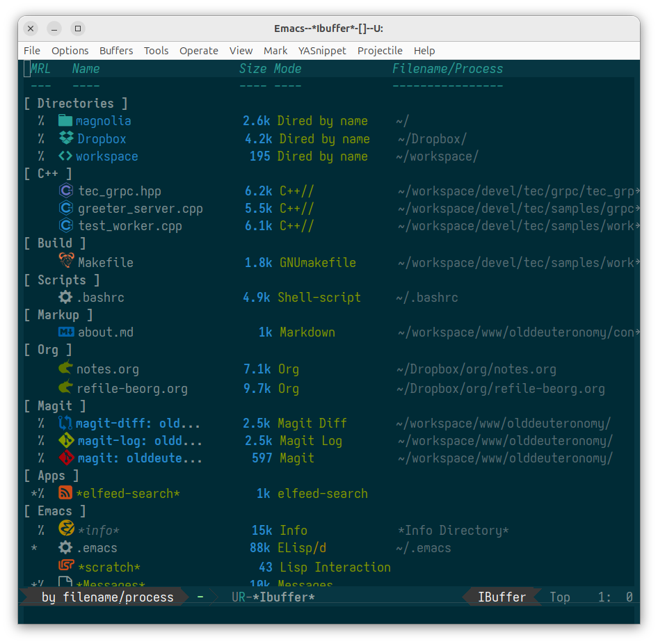Sort by the Name column header

86,68
